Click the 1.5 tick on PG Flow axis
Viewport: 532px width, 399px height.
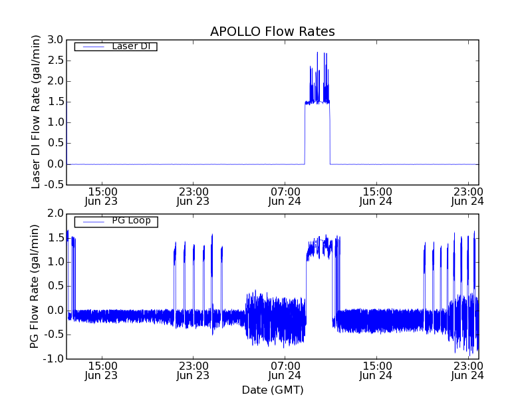click(x=55, y=238)
